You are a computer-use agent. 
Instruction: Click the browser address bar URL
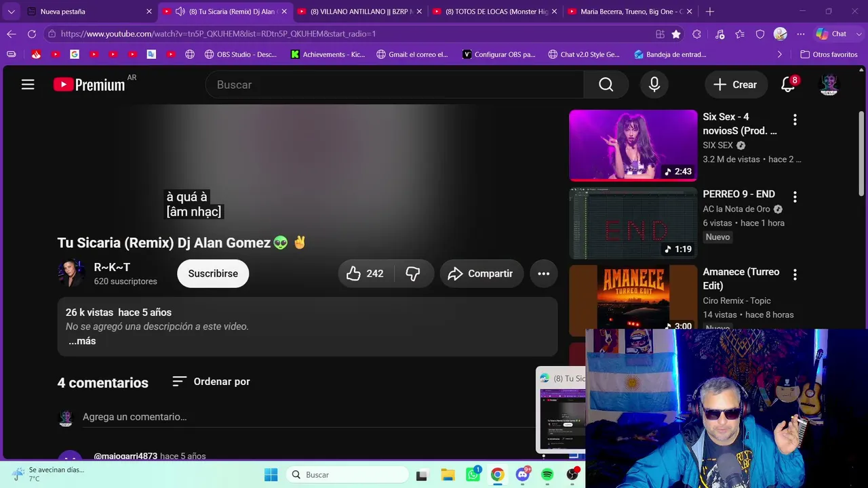218,34
